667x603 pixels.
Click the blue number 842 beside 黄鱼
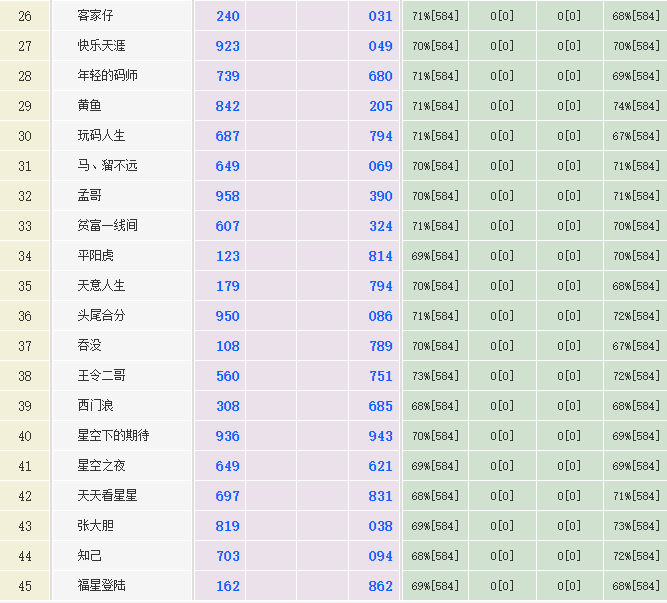click(x=228, y=106)
